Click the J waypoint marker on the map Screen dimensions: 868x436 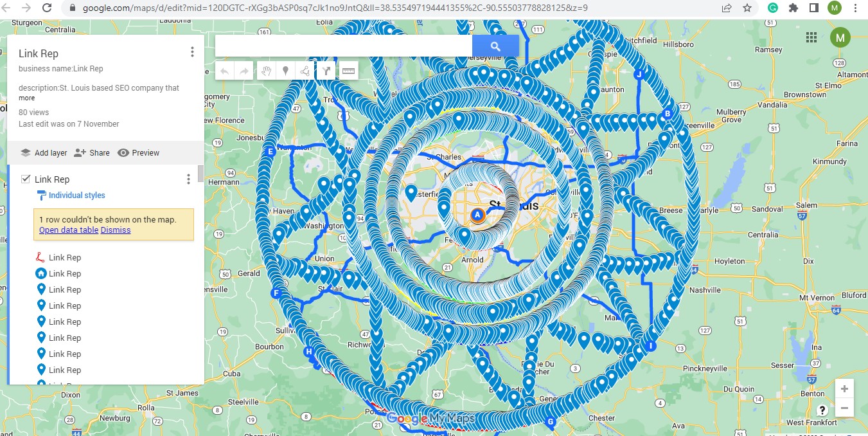(639, 75)
